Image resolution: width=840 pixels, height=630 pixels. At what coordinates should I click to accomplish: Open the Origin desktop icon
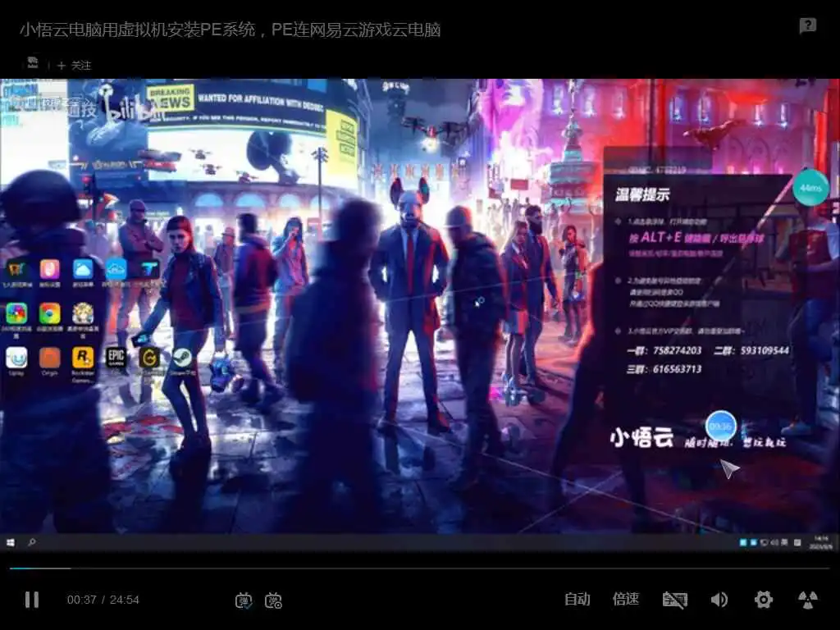(x=50, y=358)
